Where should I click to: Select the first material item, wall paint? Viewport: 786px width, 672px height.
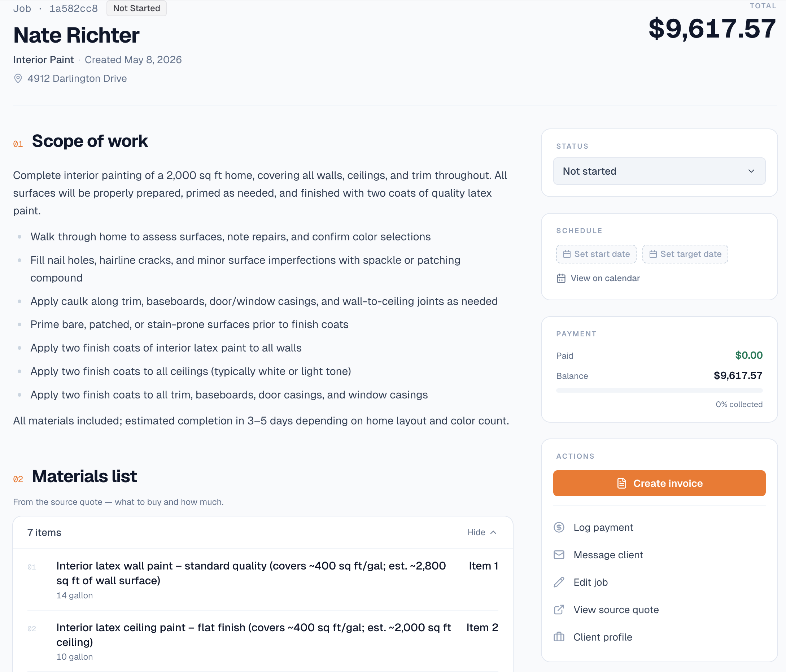click(262, 579)
